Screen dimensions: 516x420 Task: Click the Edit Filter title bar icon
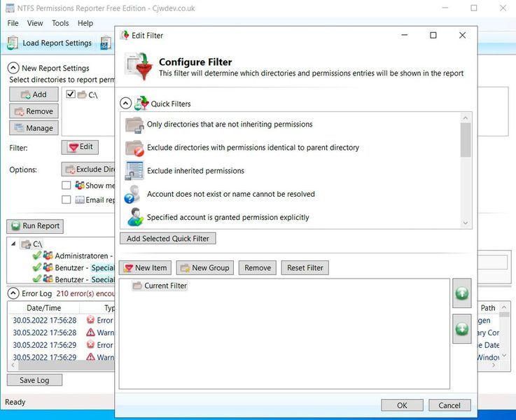tap(125, 35)
